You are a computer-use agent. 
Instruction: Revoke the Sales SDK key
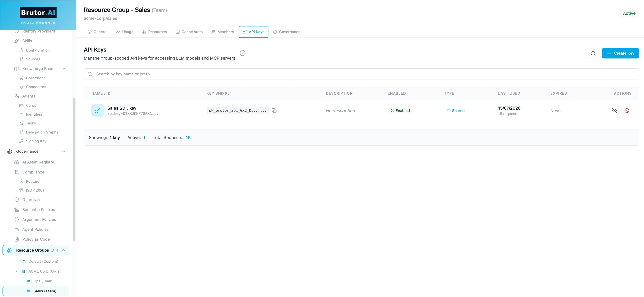[x=626, y=111]
